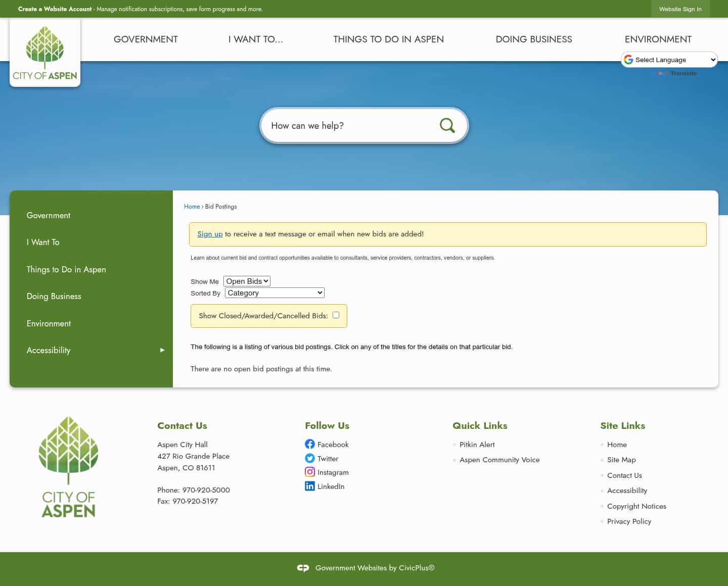Select Doing Business in the sidebar
Viewport: 728px width, 586px height.
pos(54,296)
